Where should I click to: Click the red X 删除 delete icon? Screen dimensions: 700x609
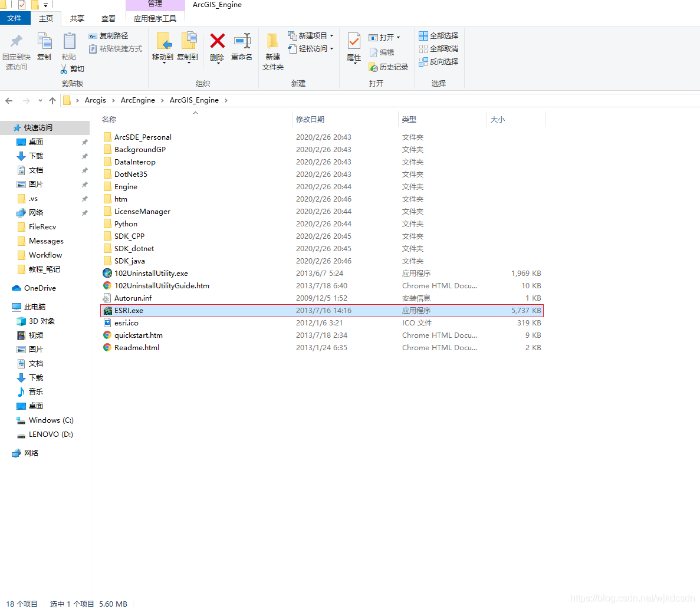point(218,41)
